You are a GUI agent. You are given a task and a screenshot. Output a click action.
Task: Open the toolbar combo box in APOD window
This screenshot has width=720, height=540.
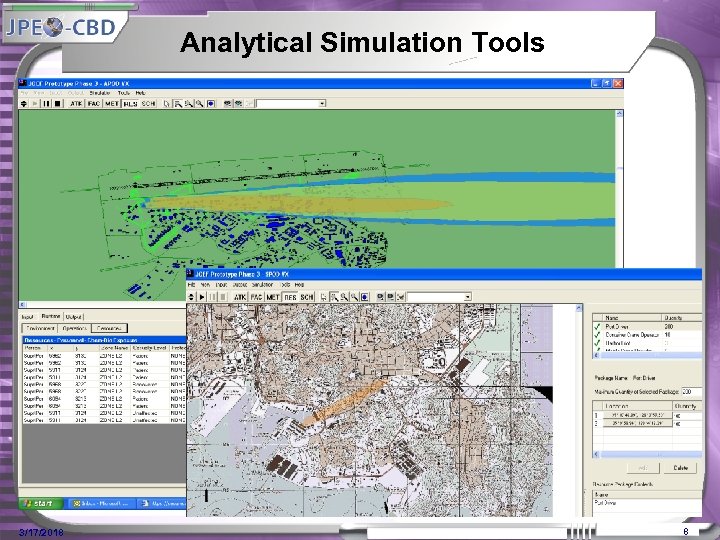pos(291,103)
